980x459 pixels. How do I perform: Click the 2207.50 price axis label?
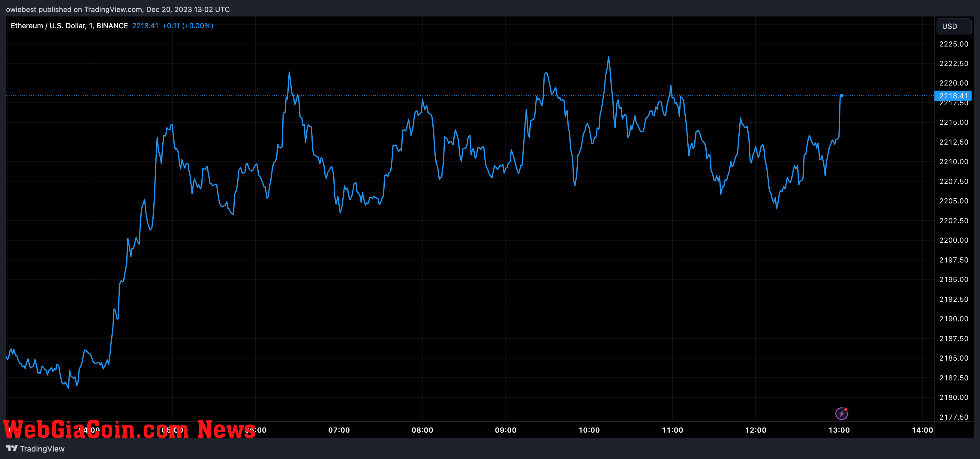click(954, 181)
